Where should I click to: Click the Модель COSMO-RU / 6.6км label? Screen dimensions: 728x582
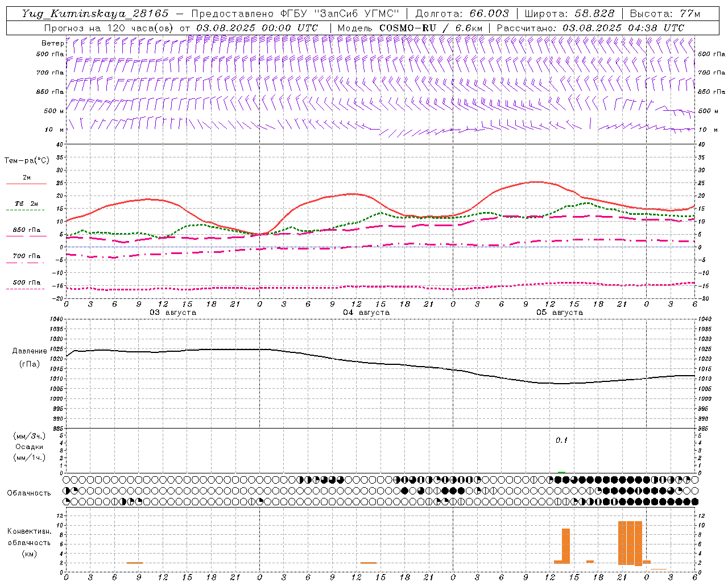pyautogui.click(x=410, y=28)
